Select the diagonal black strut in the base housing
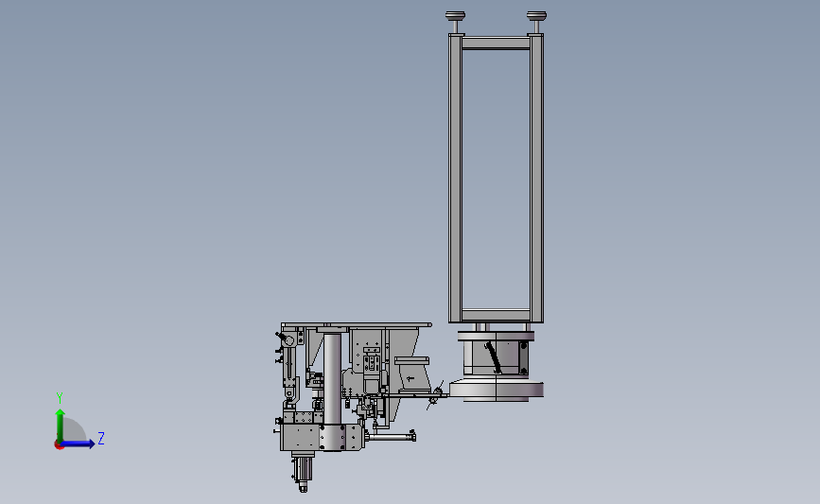The image size is (820, 504). [493, 358]
